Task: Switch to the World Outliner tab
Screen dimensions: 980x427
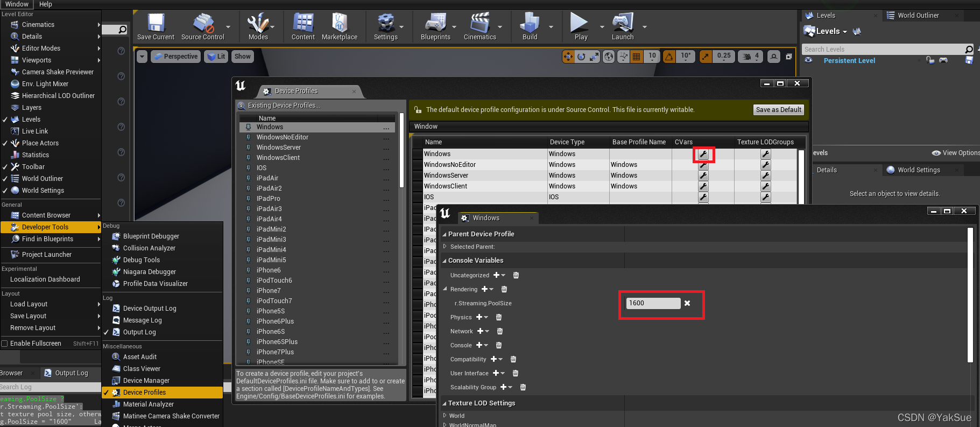Action: pyautogui.click(x=918, y=16)
